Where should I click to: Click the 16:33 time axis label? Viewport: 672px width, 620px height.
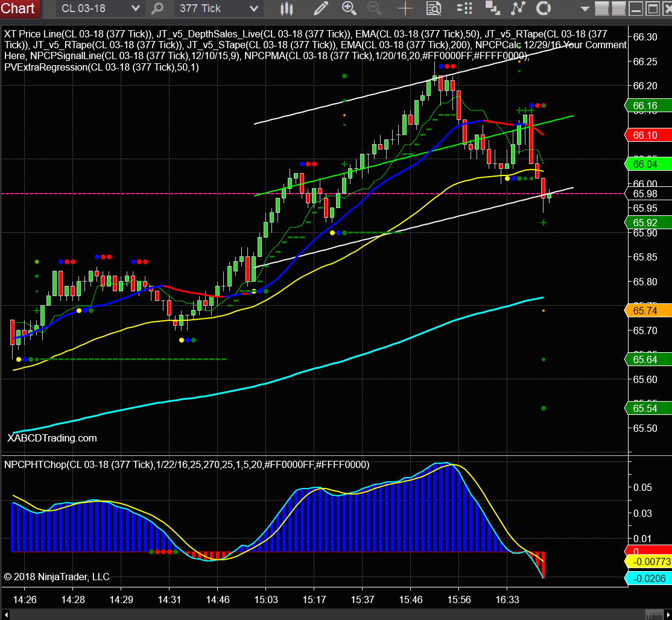[x=507, y=599]
